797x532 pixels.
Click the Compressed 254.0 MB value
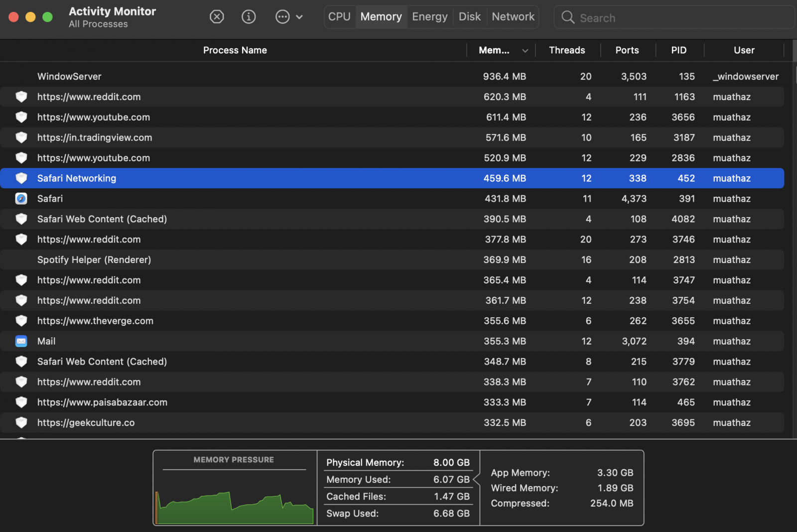click(612, 504)
